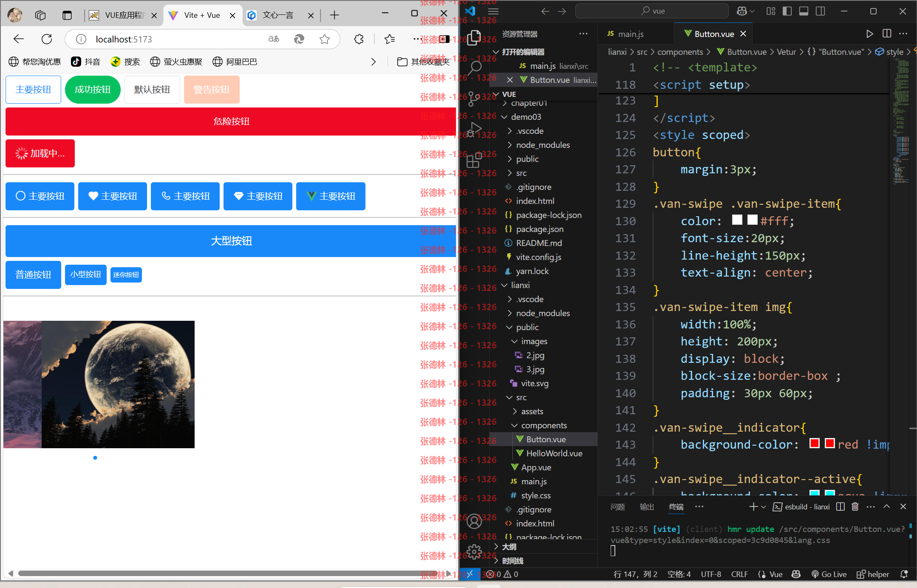Toggle the secondary sidebar layout button
The height and width of the screenshot is (588, 917).
[820, 11]
